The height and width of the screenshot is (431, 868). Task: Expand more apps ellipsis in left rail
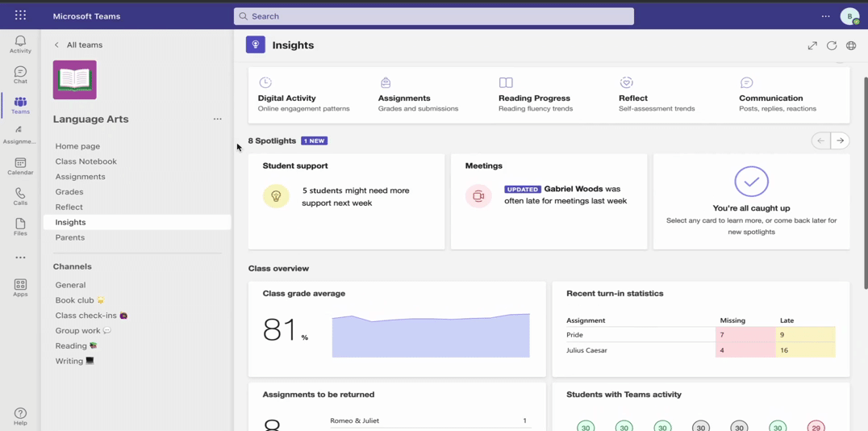[20, 257]
